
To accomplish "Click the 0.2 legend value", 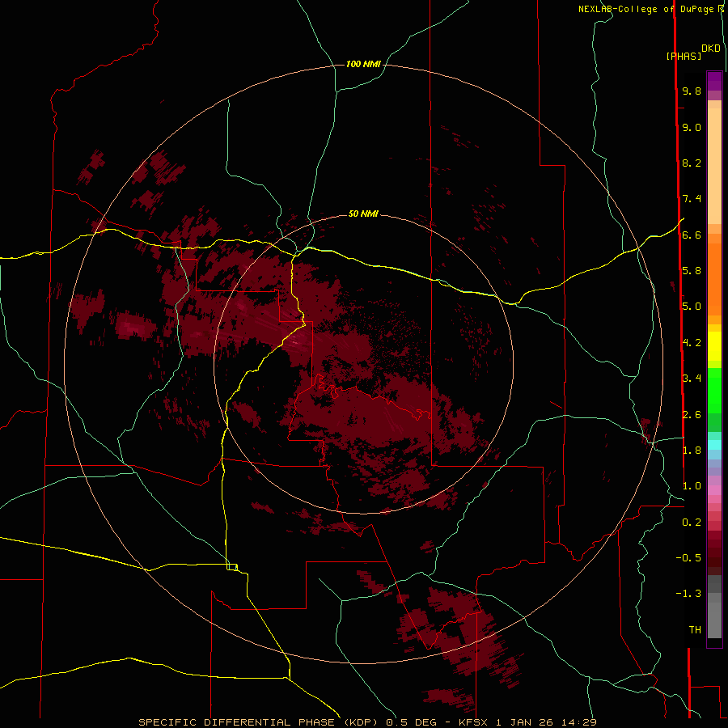I will pos(692,522).
